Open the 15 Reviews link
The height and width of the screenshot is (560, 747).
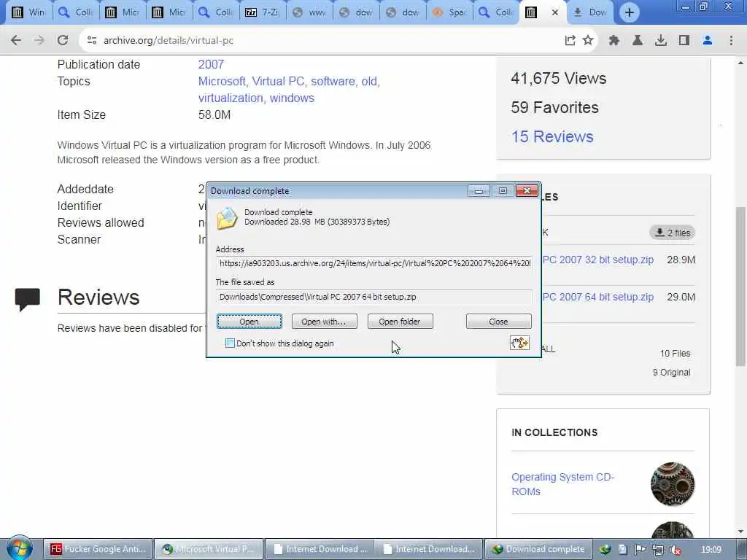pyautogui.click(x=552, y=136)
